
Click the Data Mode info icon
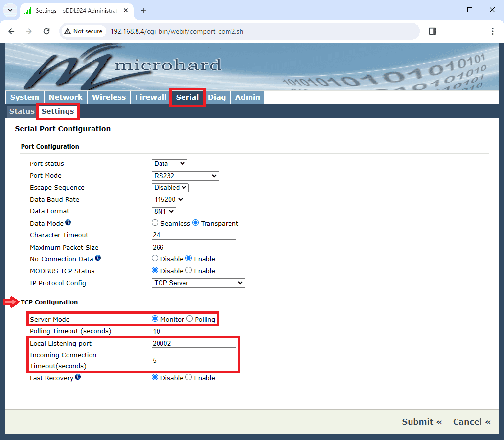click(x=68, y=223)
